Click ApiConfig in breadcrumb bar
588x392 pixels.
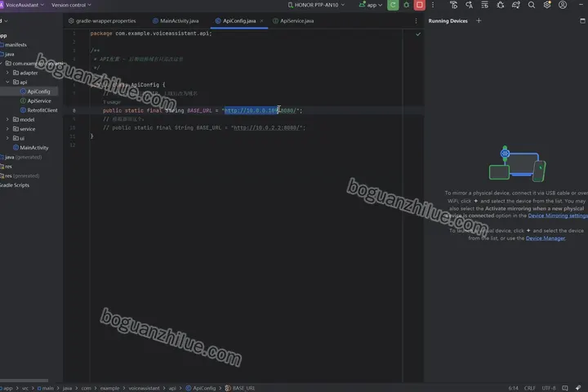pyautogui.click(x=201, y=388)
